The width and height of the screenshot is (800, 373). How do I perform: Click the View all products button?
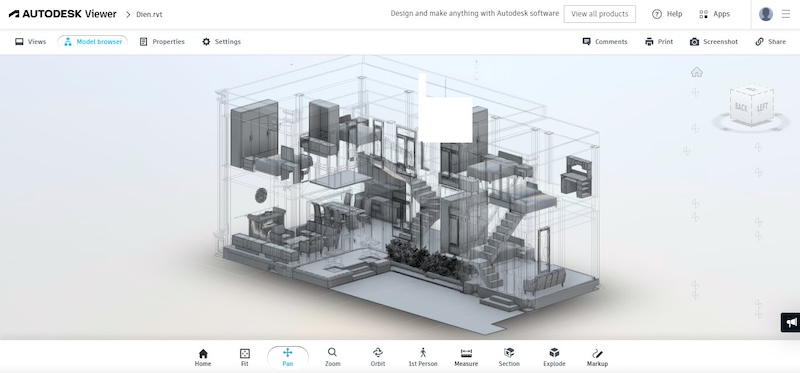click(599, 14)
